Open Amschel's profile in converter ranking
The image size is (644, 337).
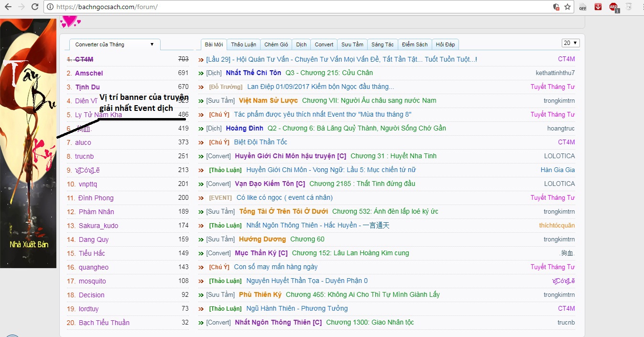coord(89,73)
